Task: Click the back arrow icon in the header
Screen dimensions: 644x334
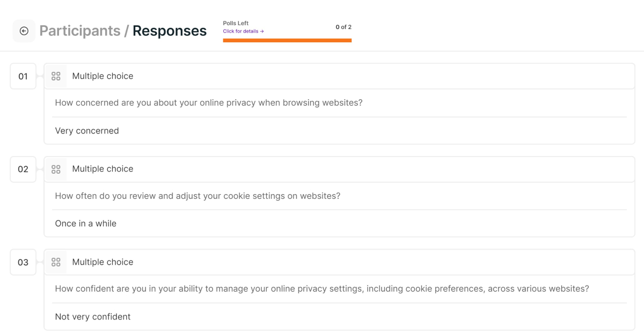Action: pos(24,31)
